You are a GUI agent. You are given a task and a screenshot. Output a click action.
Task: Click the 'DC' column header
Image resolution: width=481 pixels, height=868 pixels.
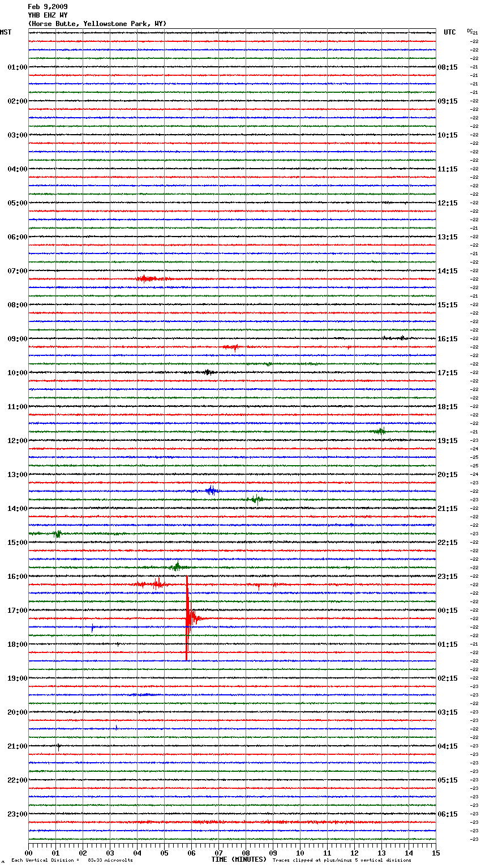tap(470, 31)
